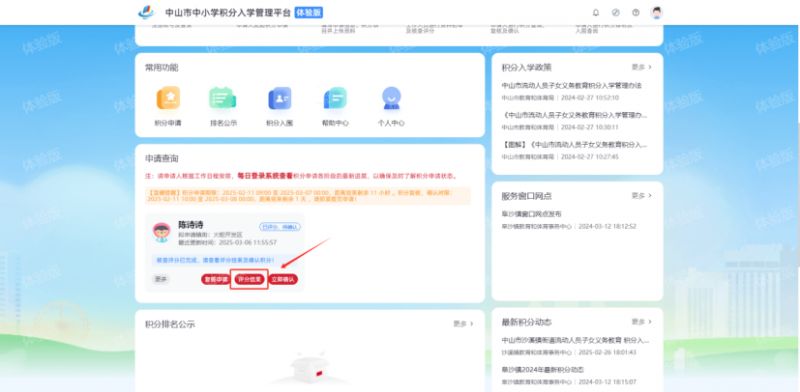
Task: Click 积分入学政策 panel heading
Action: coord(527,67)
